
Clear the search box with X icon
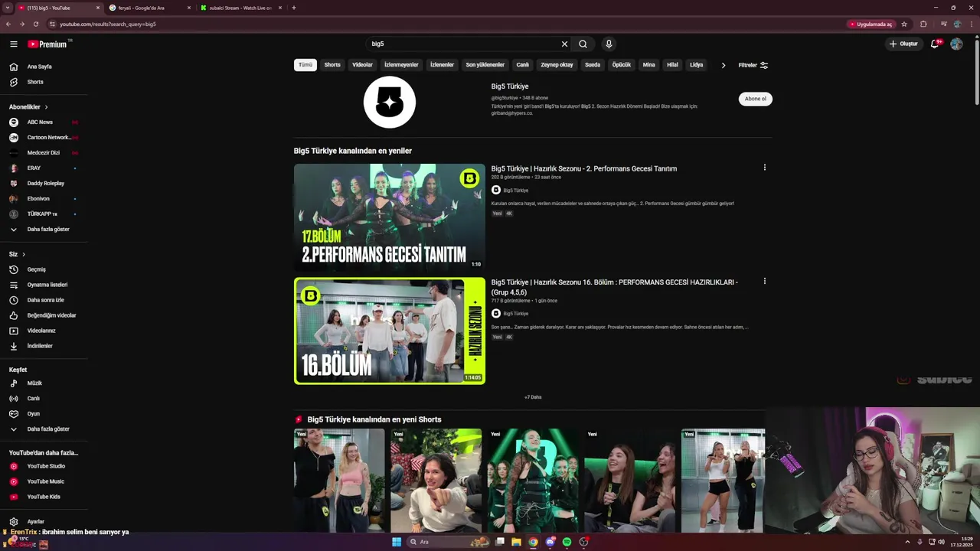[x=564, y=44]
